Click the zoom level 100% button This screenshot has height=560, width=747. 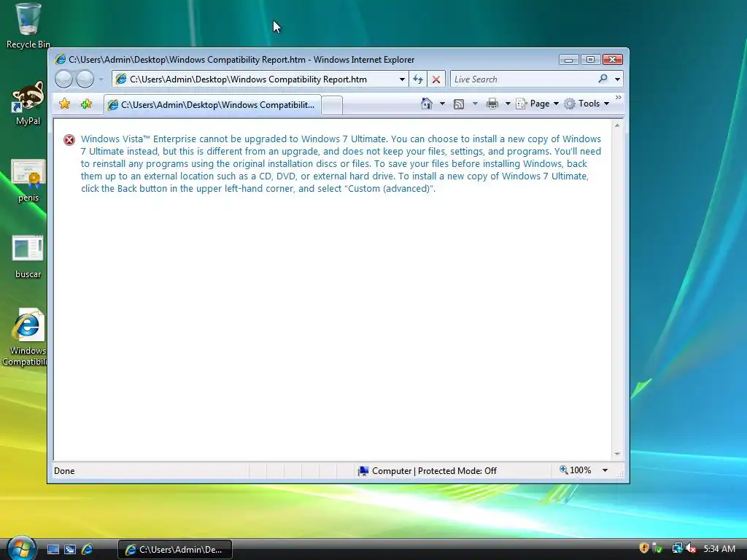coord(576,470)
